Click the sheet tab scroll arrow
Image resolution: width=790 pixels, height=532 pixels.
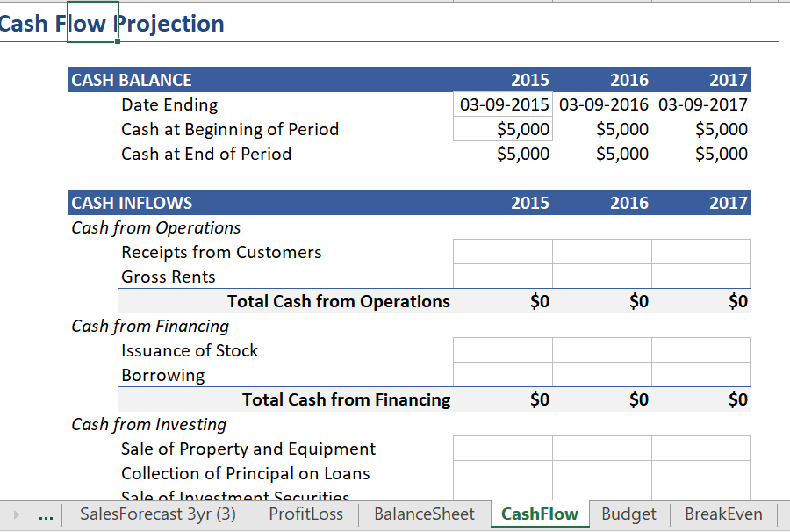click(x=16, y=514)
